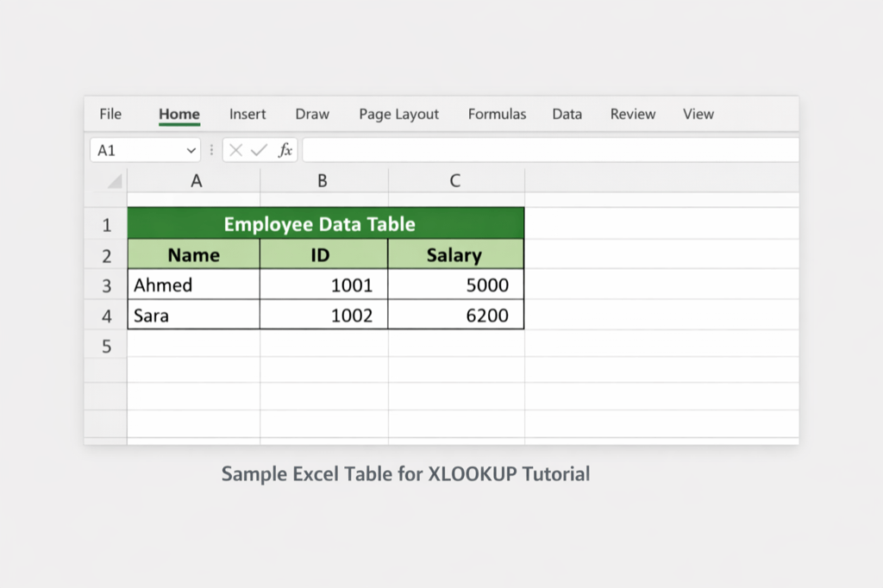
Task: Click the vertical dots separator near Name Box
Action: (x=211, y=149)
